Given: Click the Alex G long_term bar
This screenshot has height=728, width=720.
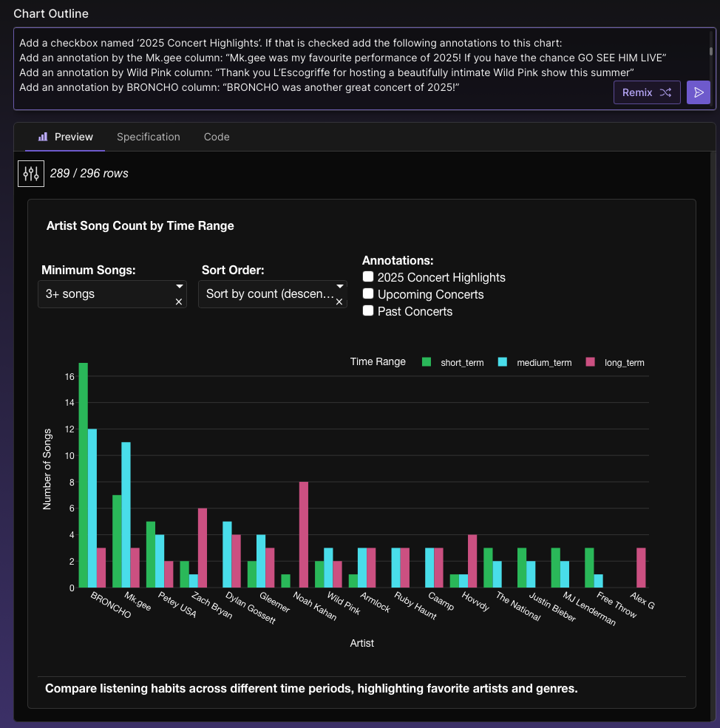Looking at the screenshot, I should point(641,568).
